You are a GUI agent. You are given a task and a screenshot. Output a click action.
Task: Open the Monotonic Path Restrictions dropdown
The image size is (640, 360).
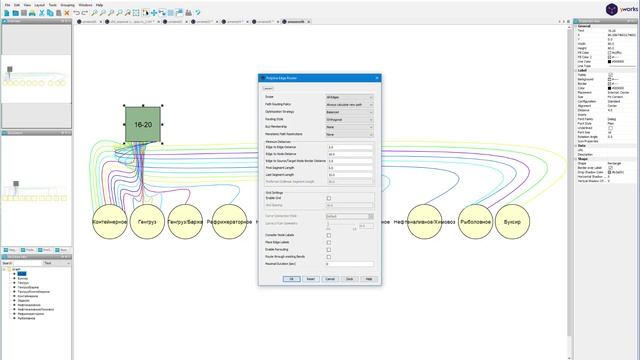(349, 134)
